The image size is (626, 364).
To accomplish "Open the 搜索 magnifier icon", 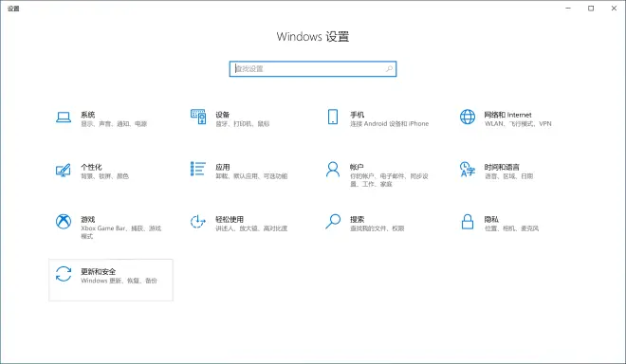I will 333,222.
